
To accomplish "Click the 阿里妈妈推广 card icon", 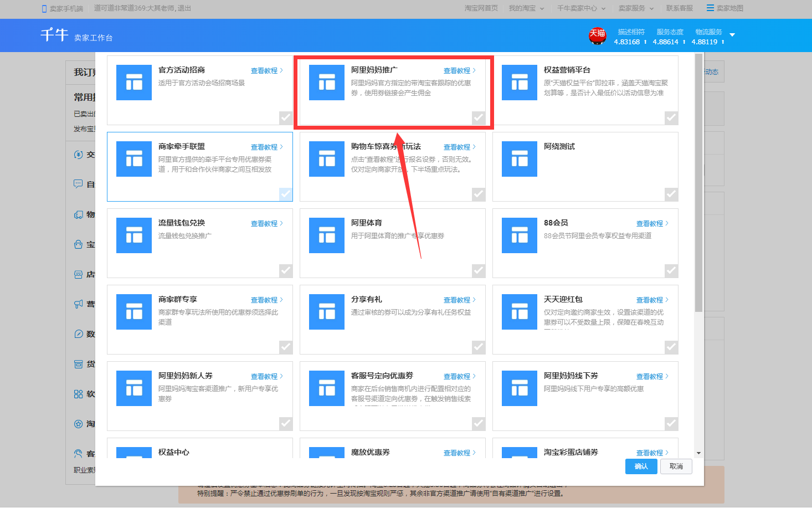I will [x=327, y=83].
